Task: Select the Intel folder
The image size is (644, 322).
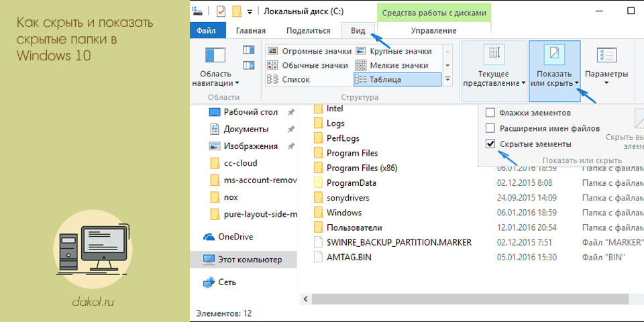Action: [x=329, y=109]
